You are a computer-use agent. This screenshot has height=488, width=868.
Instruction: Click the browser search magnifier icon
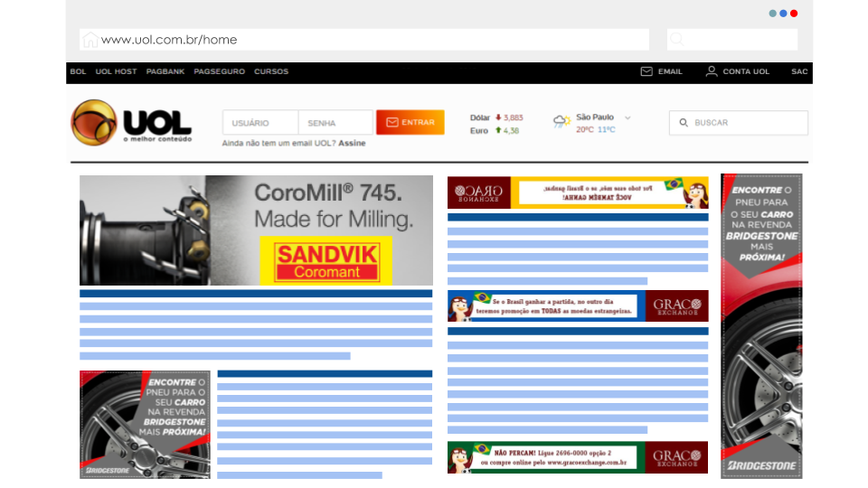(x=676, y=39)
